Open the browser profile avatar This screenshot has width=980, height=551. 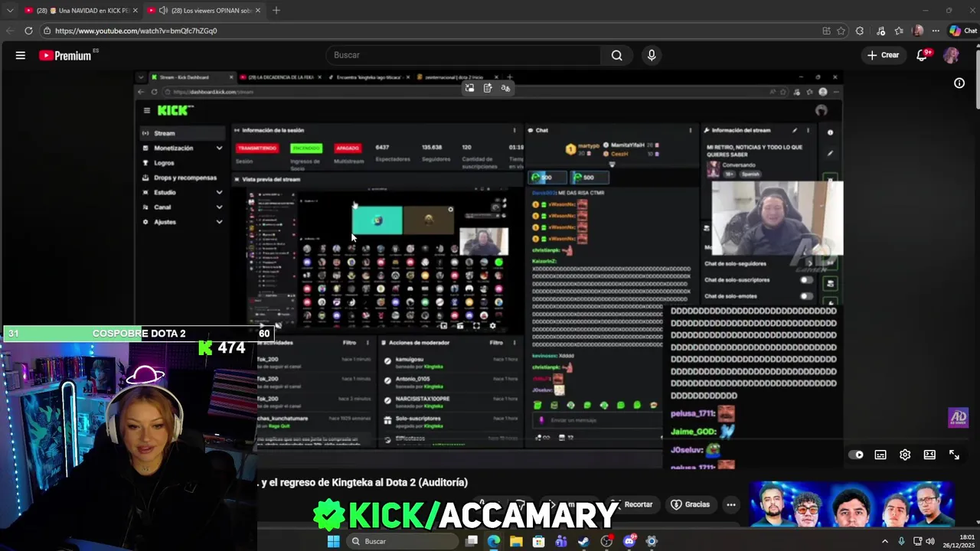point(918,31)
